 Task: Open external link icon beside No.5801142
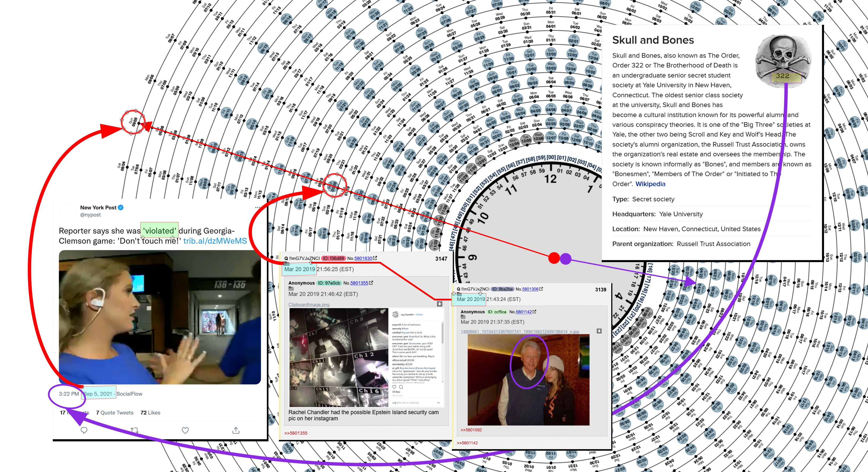534,312
